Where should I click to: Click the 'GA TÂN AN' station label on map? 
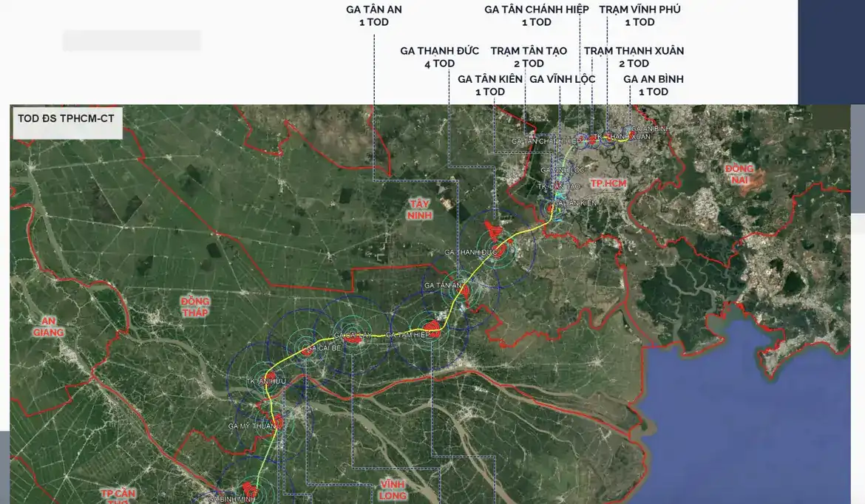point(442,286)
